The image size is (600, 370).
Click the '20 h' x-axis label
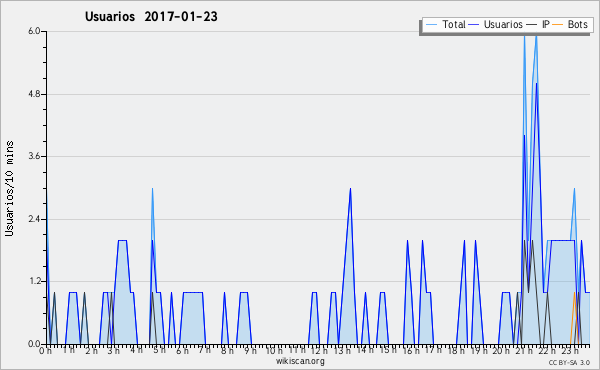pos(501,350)
